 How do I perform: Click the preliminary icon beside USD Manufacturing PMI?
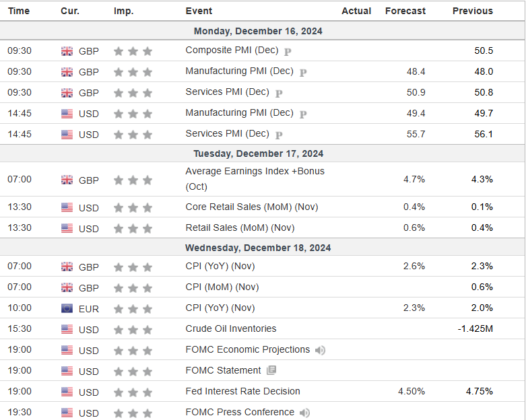(303, 114)
